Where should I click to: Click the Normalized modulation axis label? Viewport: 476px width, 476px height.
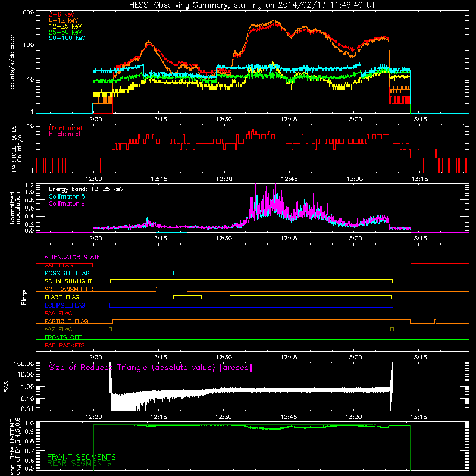(x=15, y=208)
